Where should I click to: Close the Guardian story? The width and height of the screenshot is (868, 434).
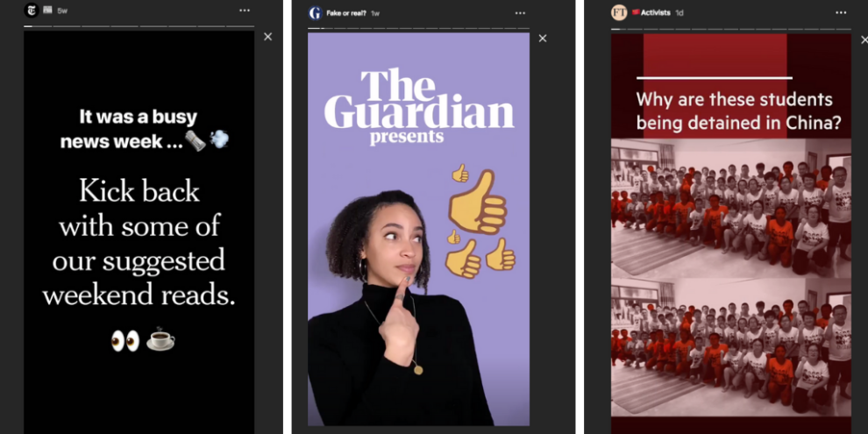543,39
